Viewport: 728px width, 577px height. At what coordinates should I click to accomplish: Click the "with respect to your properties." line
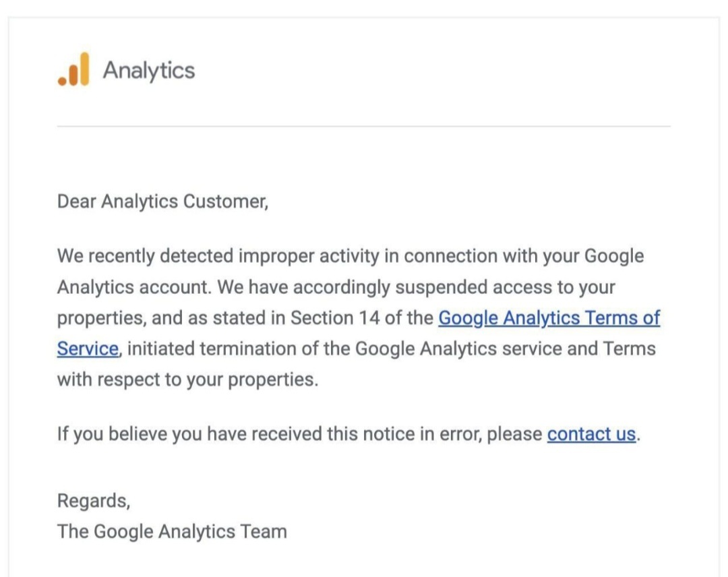(x=187, y=379)
